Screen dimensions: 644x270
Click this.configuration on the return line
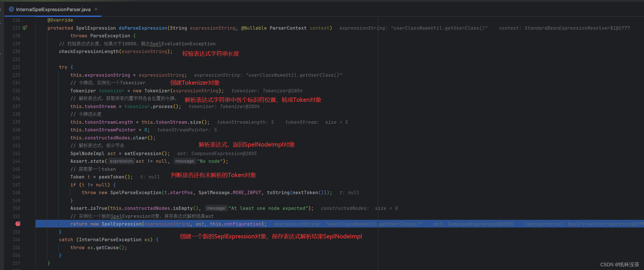click(235, 224)
